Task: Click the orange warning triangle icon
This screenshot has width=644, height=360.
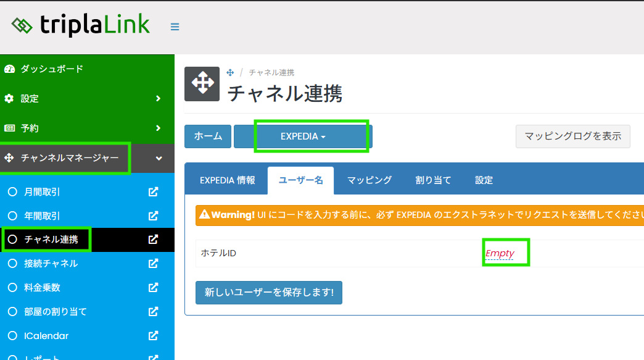Action: coord(205,214)
